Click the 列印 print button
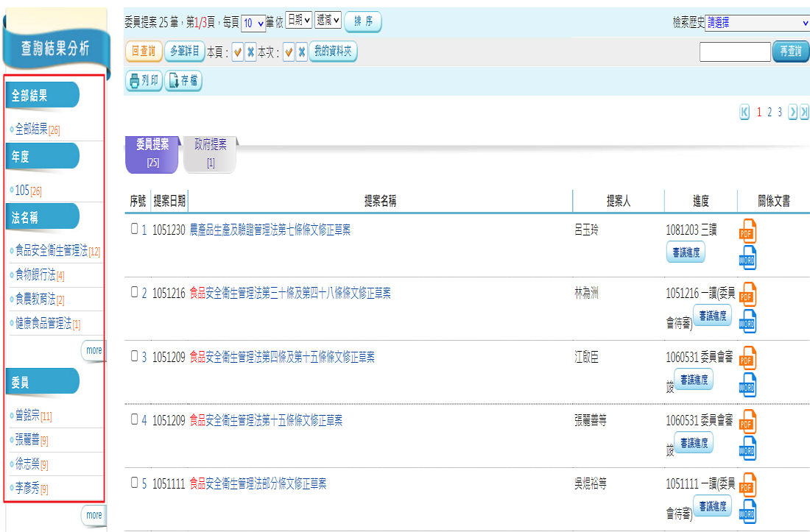The width and height of the screenshot is (810, 532). click(x=144, y=81)
